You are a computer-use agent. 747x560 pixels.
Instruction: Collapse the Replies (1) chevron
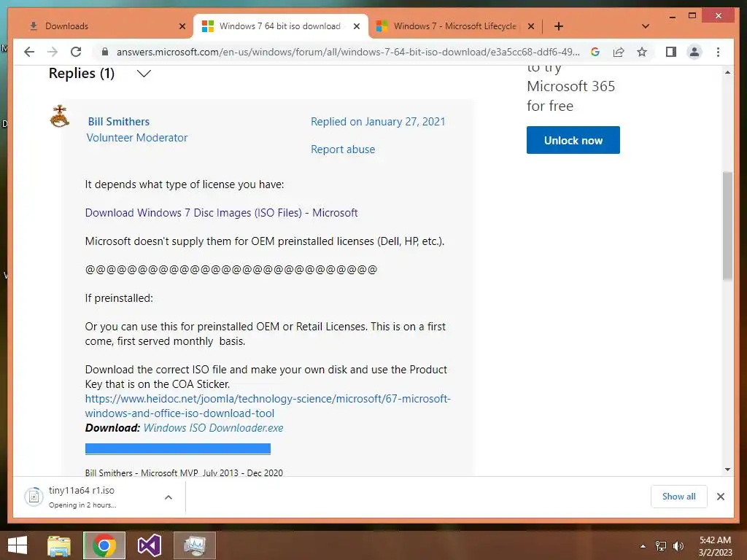(144, 74)
